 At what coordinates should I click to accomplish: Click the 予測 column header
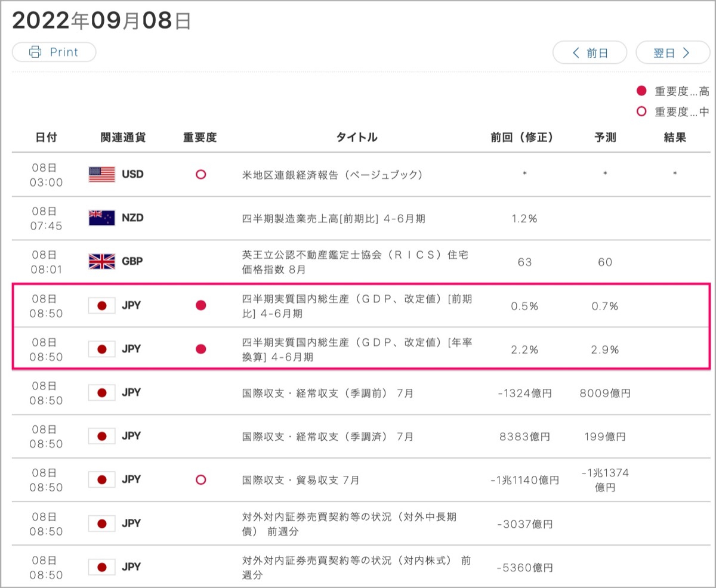605,137
